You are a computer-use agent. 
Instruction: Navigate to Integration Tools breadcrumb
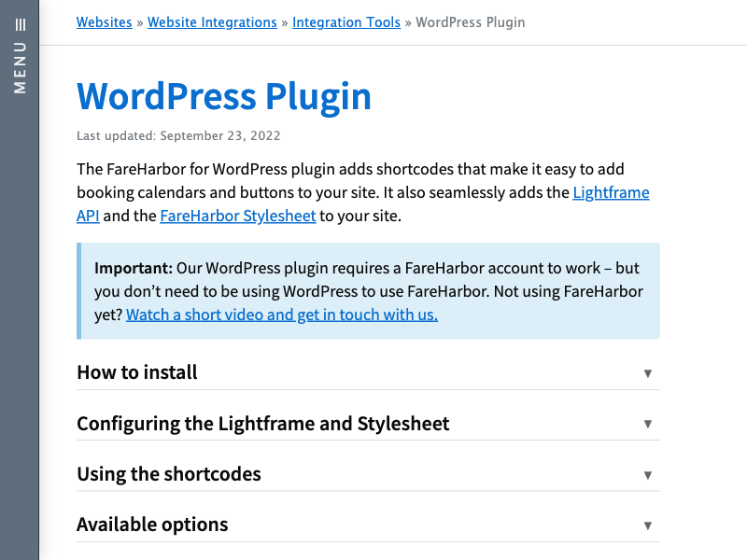tap(346, 22)
